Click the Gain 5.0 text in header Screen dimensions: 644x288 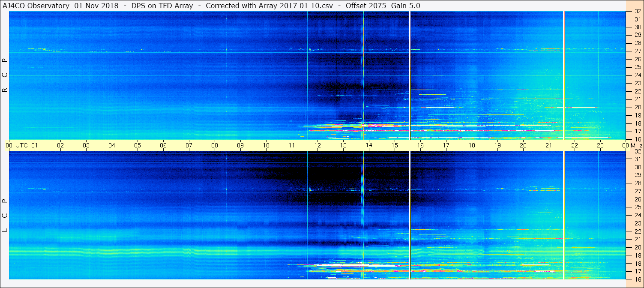tap(405, 6)
